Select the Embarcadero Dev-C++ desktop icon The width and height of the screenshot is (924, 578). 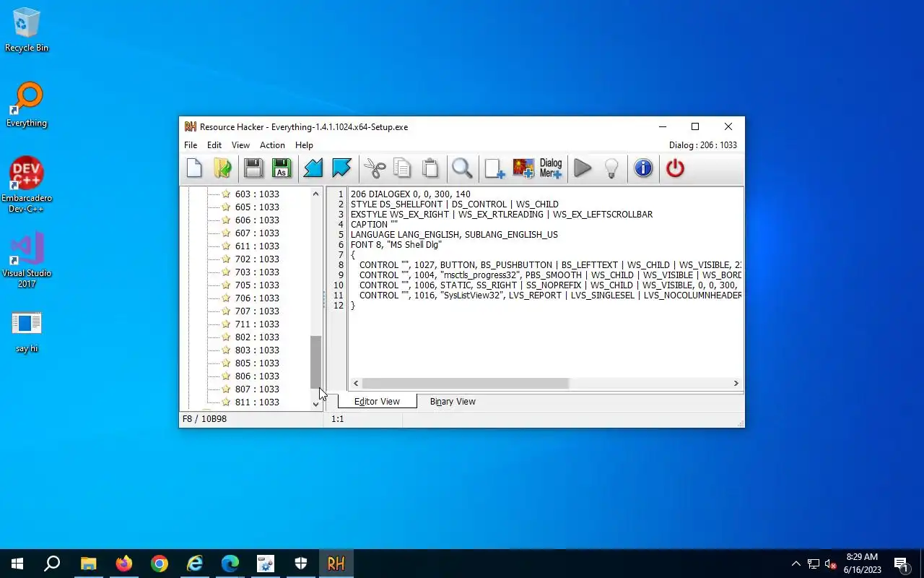(x=27, y=185)
